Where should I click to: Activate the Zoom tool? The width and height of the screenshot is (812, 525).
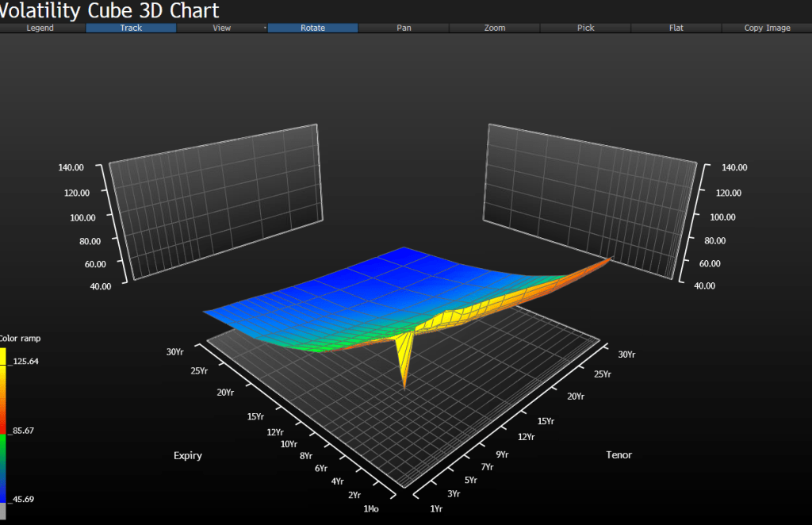click(494, 28)
